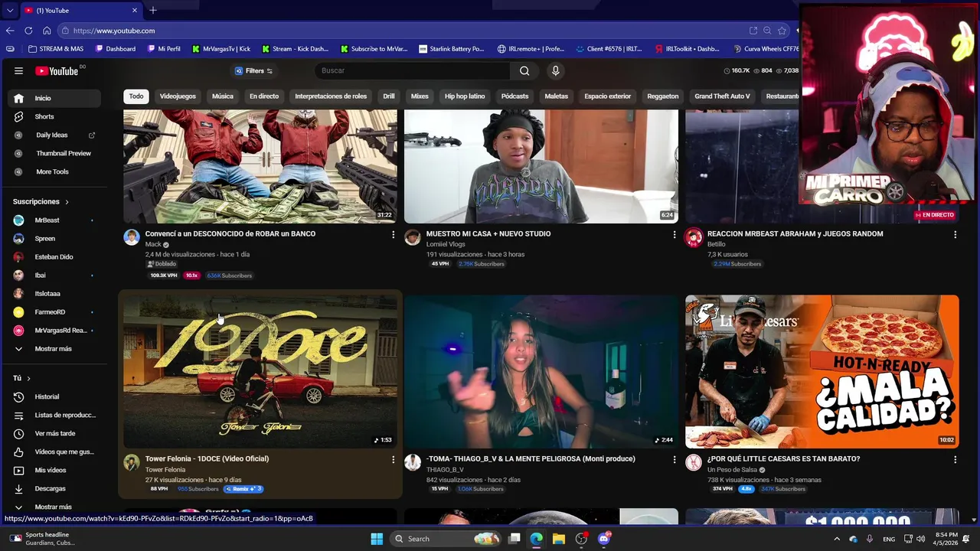Select the Música filter chip

click(x=223, y=96)
